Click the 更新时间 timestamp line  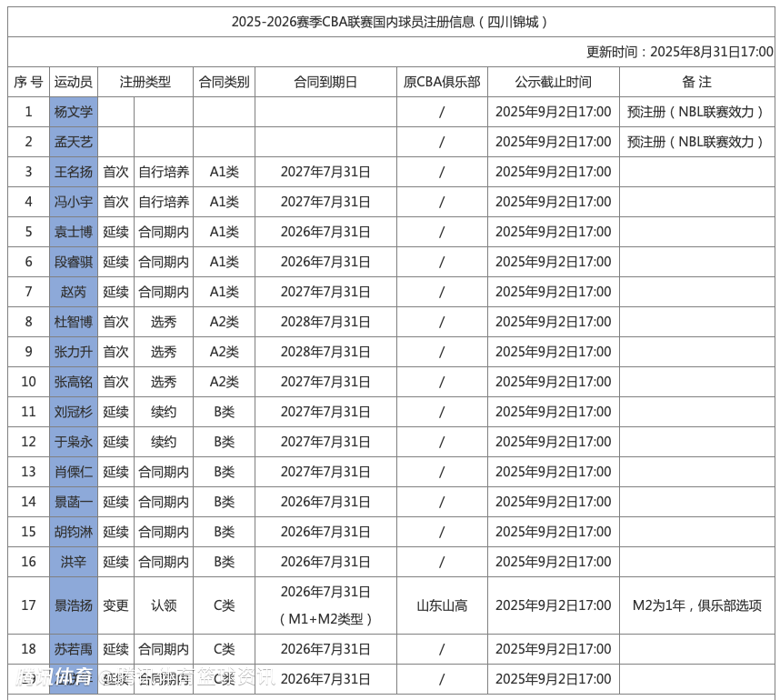(x=679, y=52)
